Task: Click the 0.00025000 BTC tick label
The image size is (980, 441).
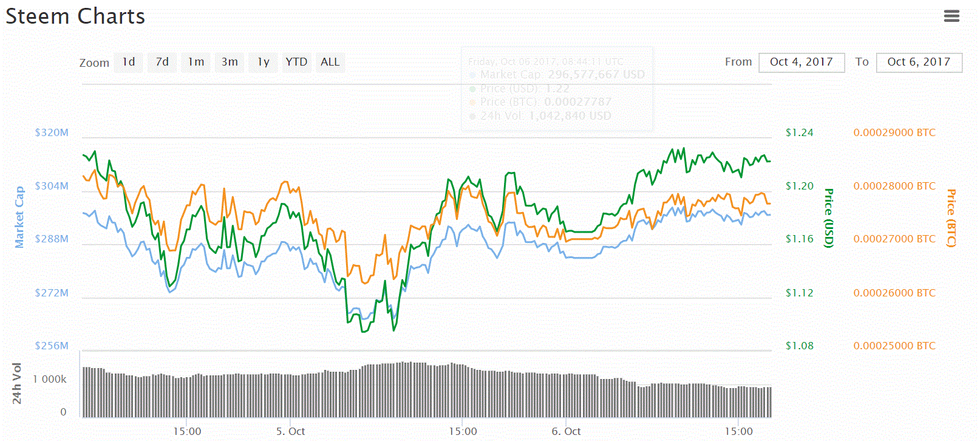Action: (x=894, y=346)
